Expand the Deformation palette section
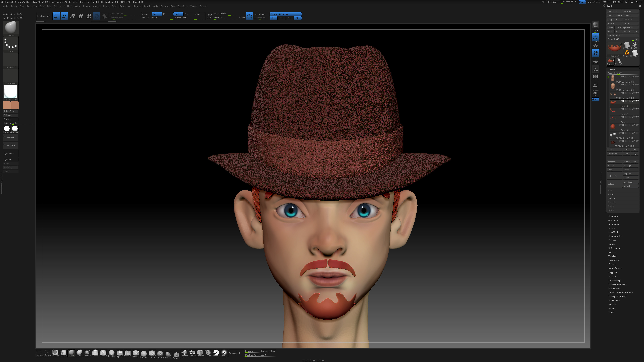Screen dimensions: 644x362 pyautogui.click(x=614, y=248)
